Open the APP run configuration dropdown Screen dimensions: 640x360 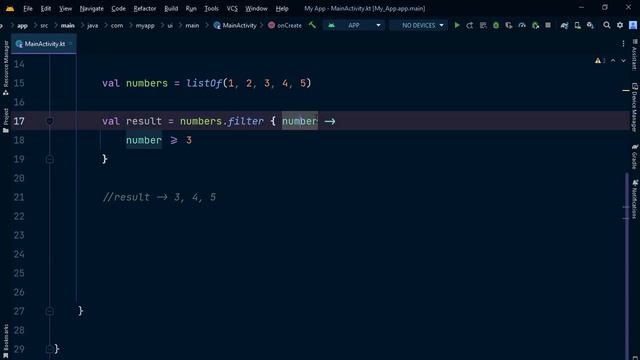(354, 25)
